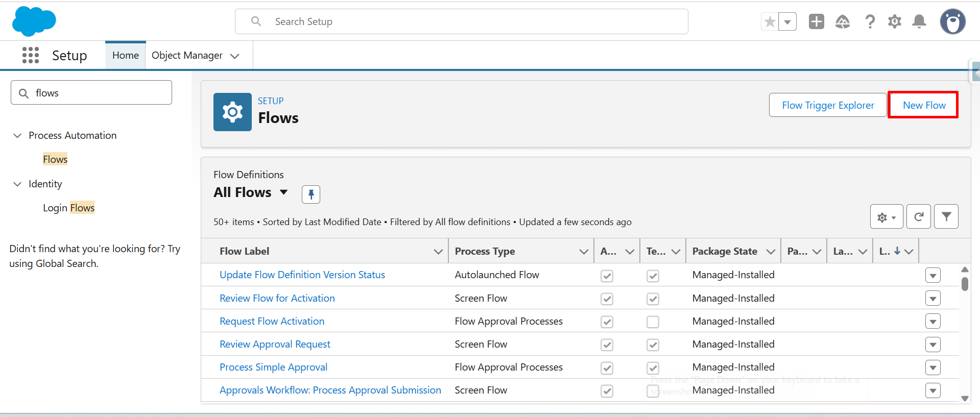Viewport: 980px width, 417px height.
Task: Click the New Flow button
Action: click(x=924, y=105)
